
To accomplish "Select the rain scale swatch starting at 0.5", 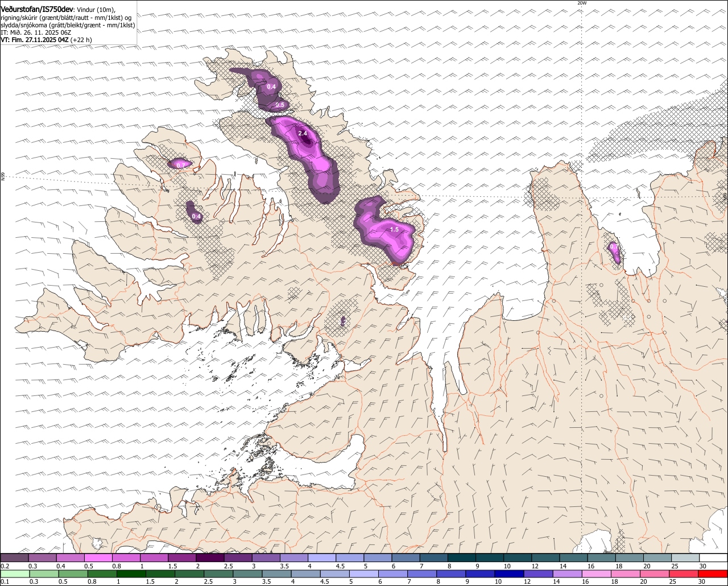I will tap(73, 573).
